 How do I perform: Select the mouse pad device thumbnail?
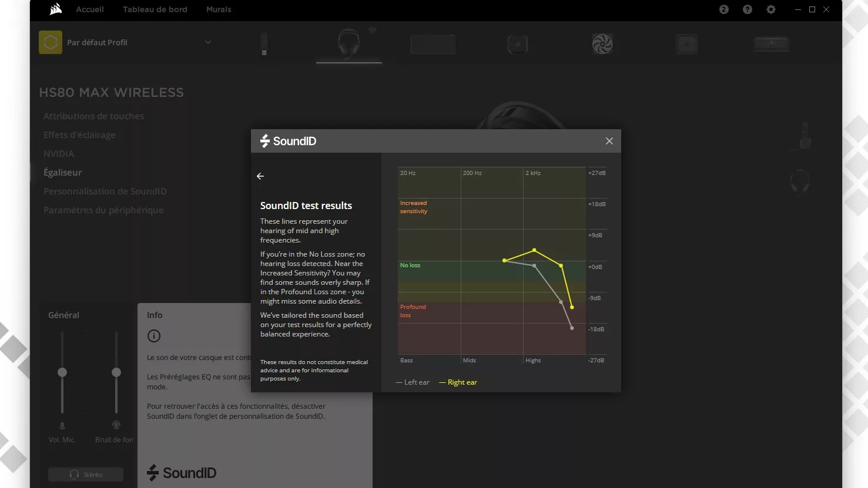tap(433, 44)
